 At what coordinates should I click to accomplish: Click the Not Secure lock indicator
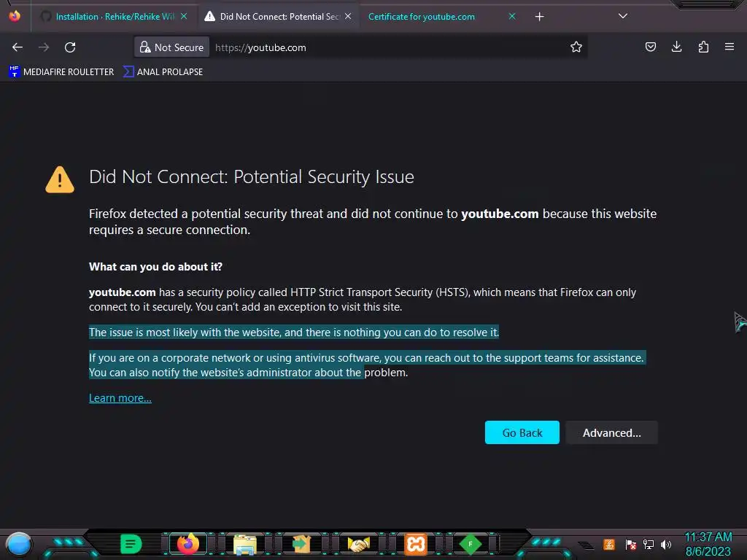[171, 47]
